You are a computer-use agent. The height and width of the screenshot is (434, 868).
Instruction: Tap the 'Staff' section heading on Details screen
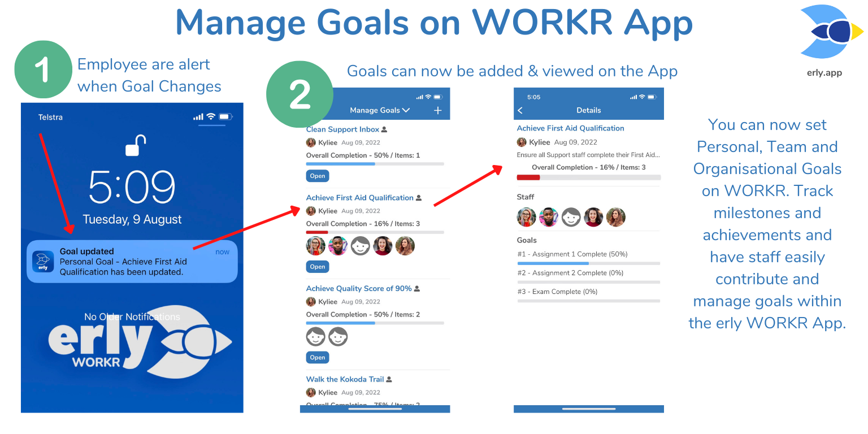[526, 197]
